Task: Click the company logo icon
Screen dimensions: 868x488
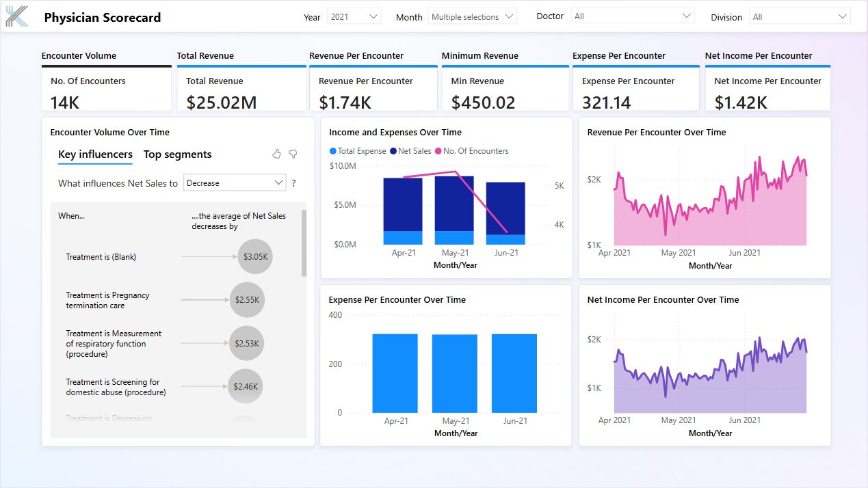Action: pyautogui.click(x=17, y=16)
